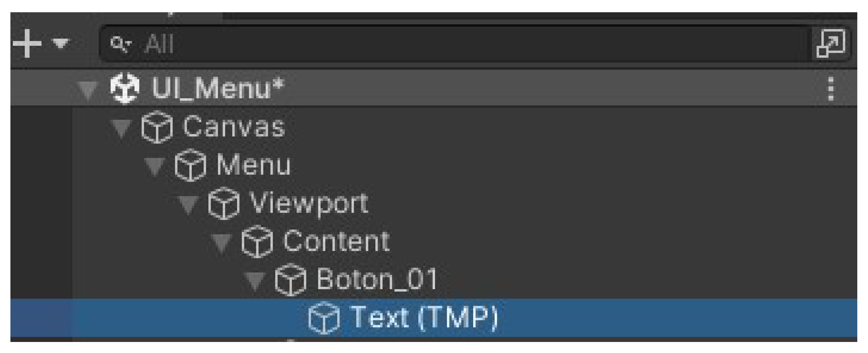Collapse the Content foldout triangle
Viewport: 868px width, 353px height.
click(x=222, y=243)
